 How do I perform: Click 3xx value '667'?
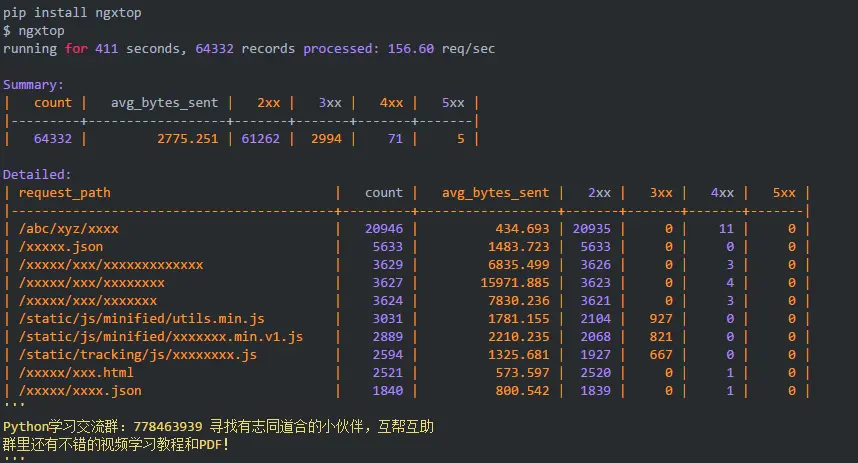(x=661, y=355)
